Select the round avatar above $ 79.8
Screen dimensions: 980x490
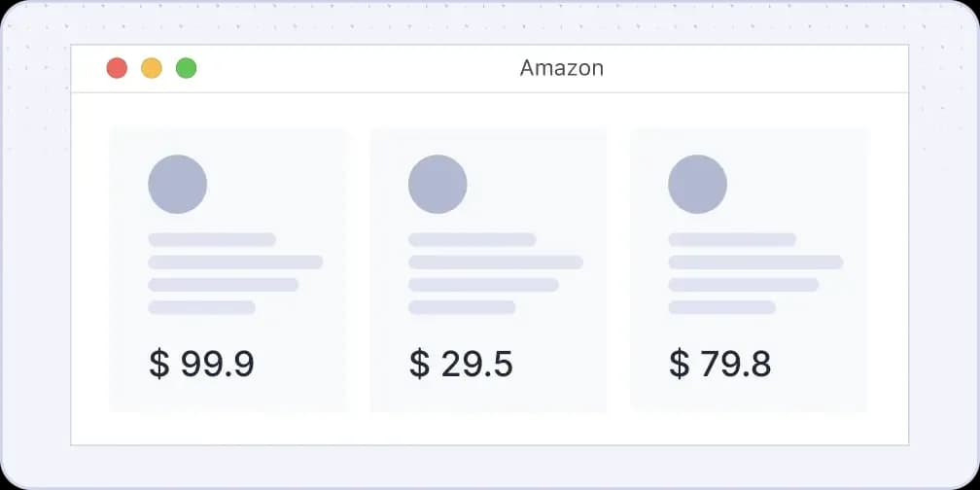(x=697, y=184)
